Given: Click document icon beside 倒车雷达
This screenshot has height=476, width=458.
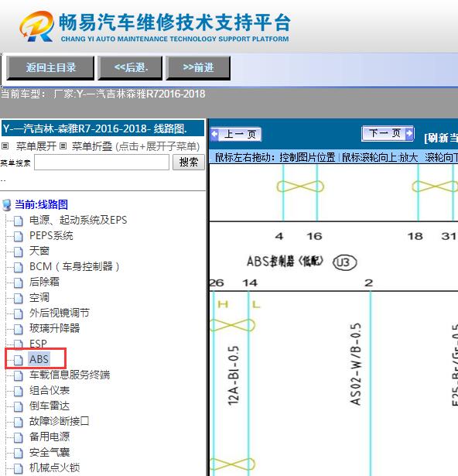Looking at the screenshot, I should tap(19, 407).
